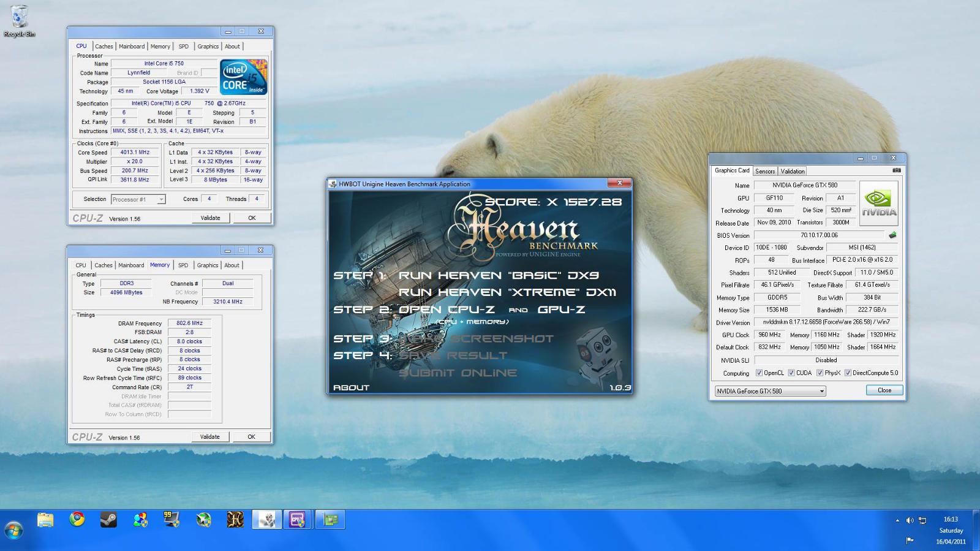Open the monitor icon showing 99 in taskbar
This screenshot has width=980, height=551.
(x=171, y=520)
